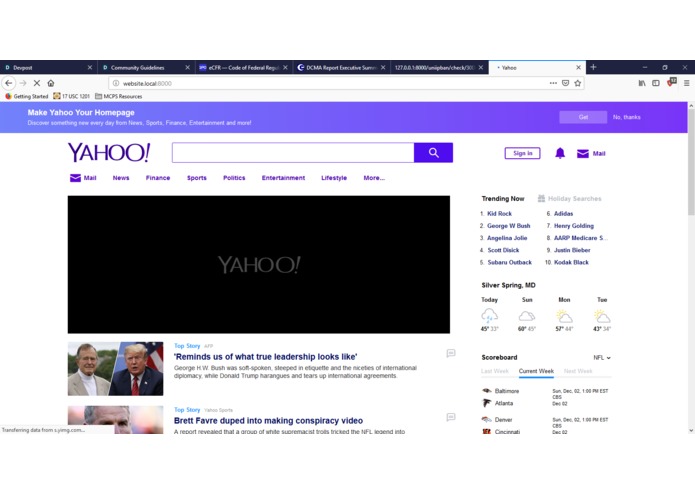The width and height of the screenshot is (695, 494).
Task: Open the Getting Started bookmark
Action: (x=27, y=96)
